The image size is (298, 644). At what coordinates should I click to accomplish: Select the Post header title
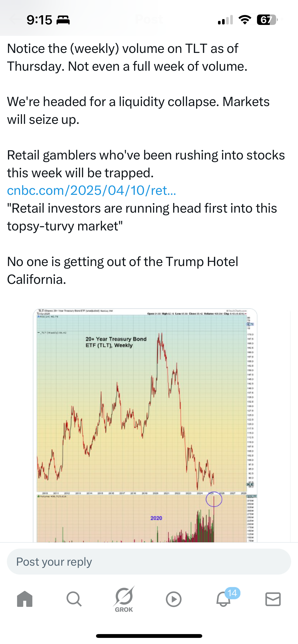149,19
